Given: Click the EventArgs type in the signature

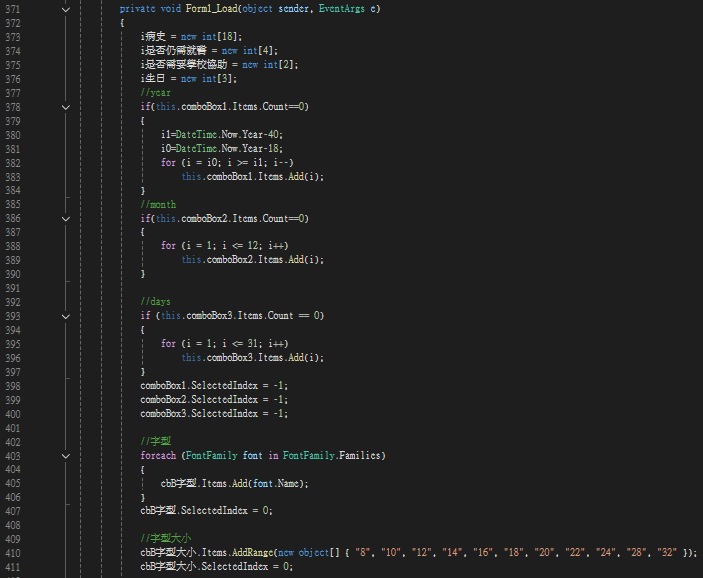Looking at the screenshot, I should 342,9.
